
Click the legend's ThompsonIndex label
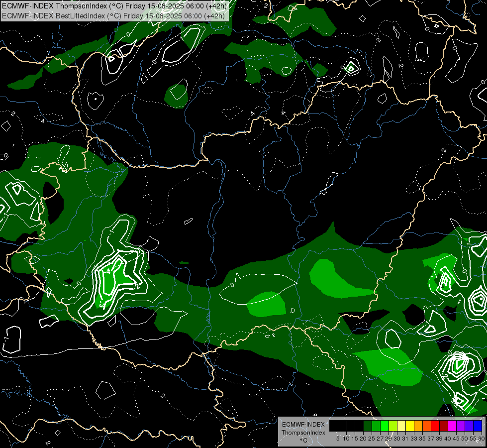[303, 433]
